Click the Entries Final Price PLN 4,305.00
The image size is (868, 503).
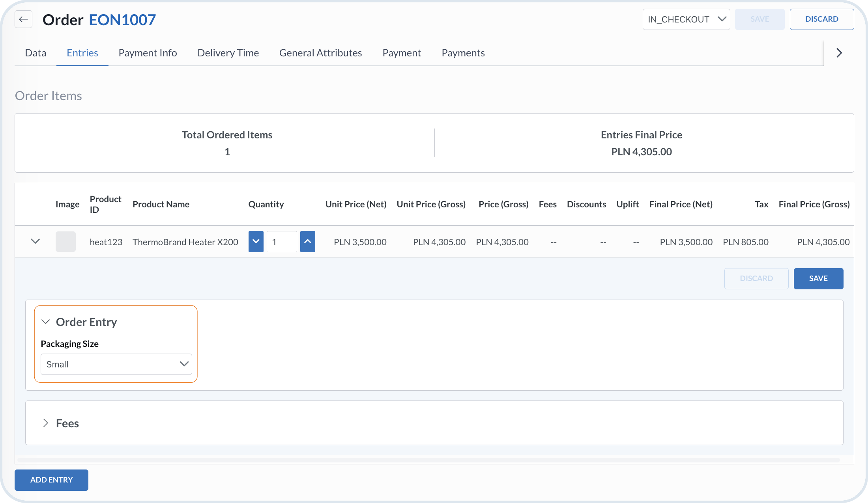pyautogui.click(x=642, y=152)
